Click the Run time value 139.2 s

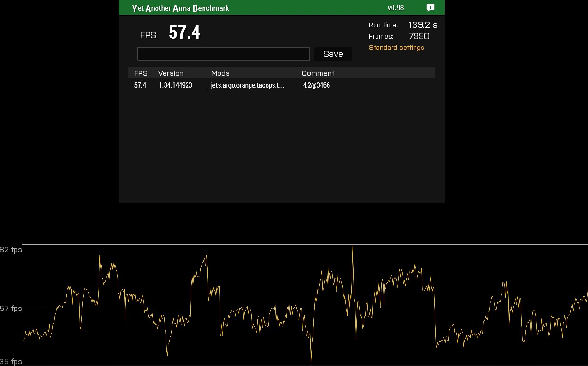[x=423, y=25]
